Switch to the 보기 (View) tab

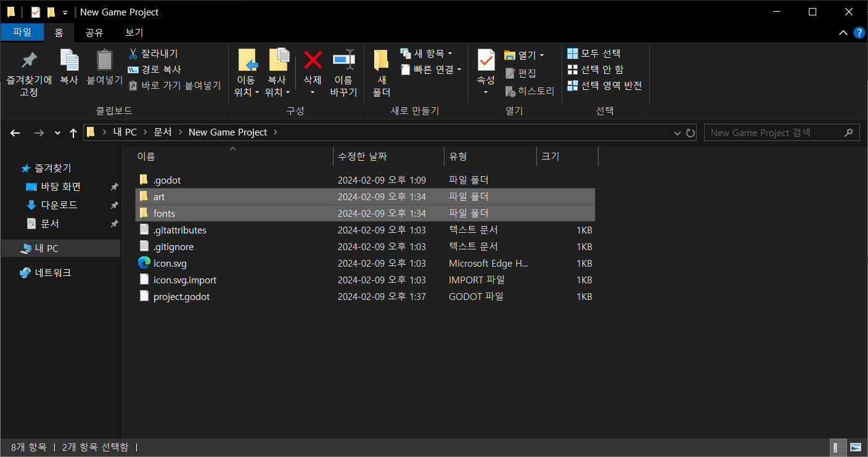[134, 33]
